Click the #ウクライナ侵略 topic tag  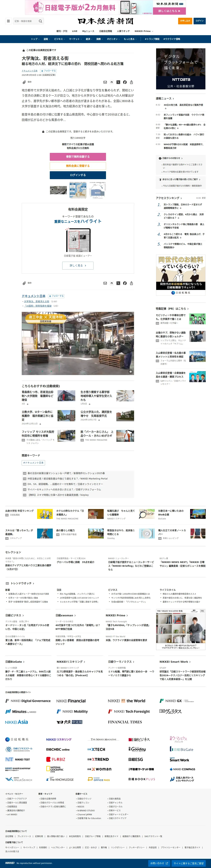pyautogui.click(x=172, y=39)
